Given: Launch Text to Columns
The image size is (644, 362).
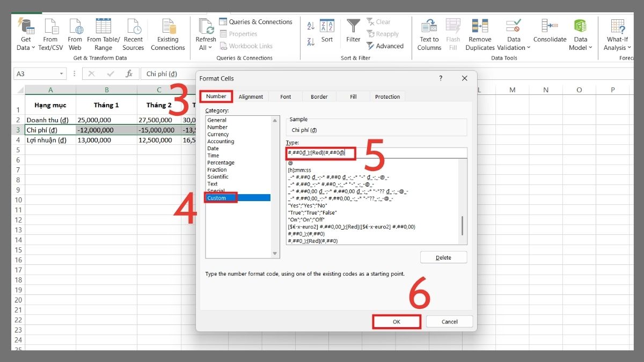Looking at the screenshot, I should 429,34.
